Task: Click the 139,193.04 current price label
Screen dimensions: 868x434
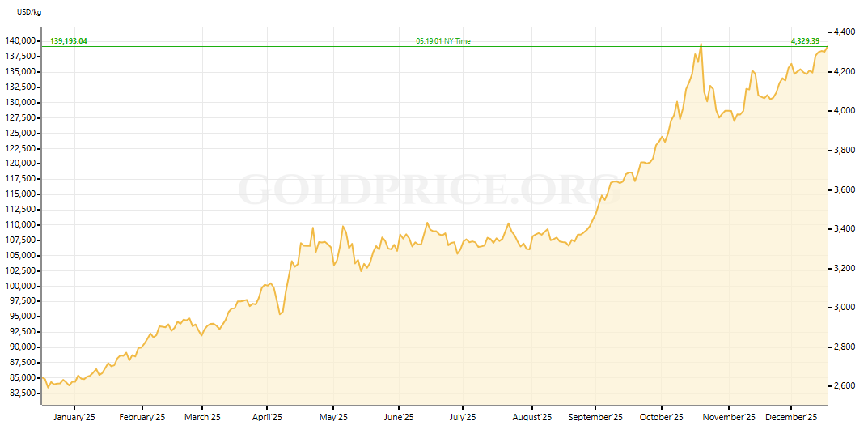Action: [69, 41]
